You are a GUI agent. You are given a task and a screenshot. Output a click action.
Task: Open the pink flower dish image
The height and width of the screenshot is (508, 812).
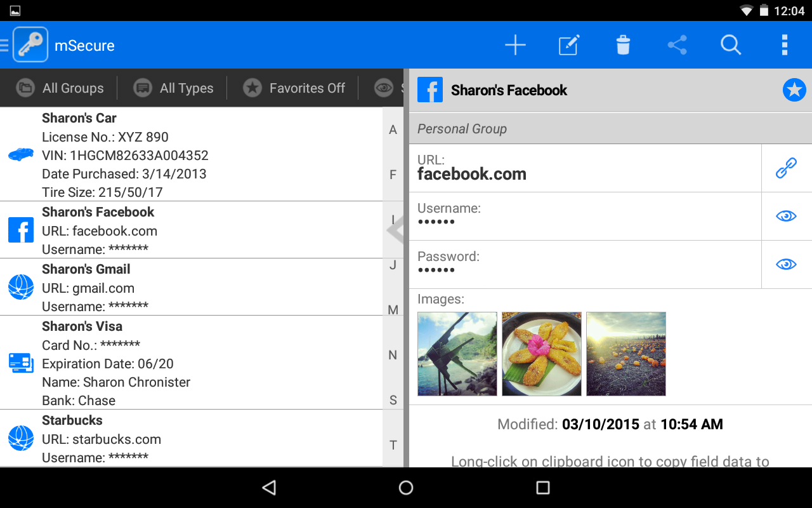541,354
